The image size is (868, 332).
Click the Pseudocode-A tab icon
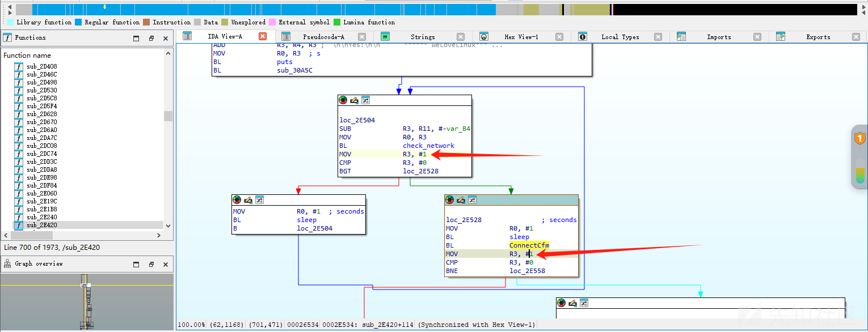(286, 37)
